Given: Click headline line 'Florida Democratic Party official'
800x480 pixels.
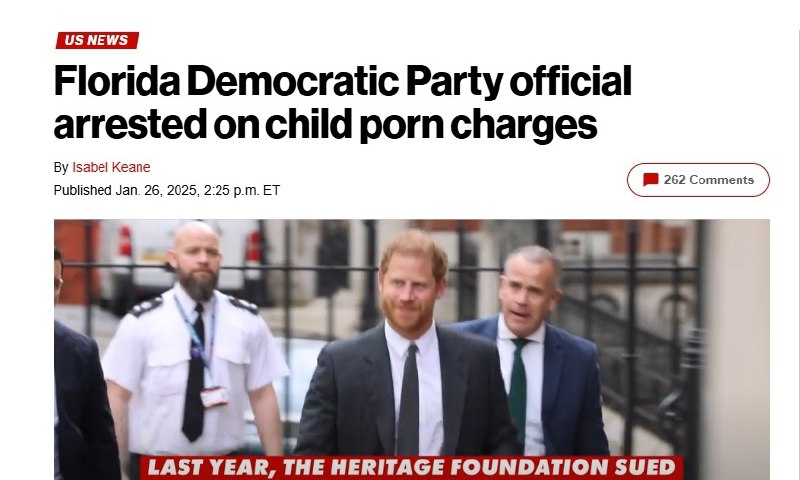Looking at the screenshot, I should click(342, 81).
